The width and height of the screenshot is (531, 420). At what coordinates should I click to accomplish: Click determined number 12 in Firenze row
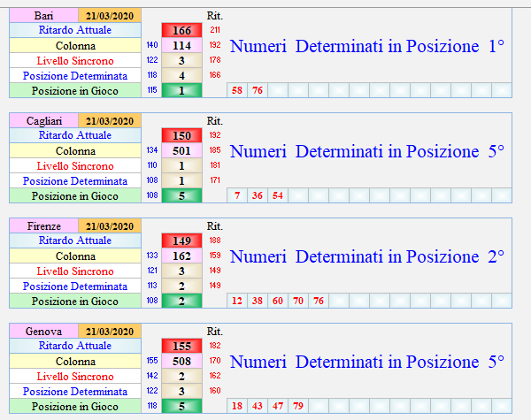click(x=237, y=301)
